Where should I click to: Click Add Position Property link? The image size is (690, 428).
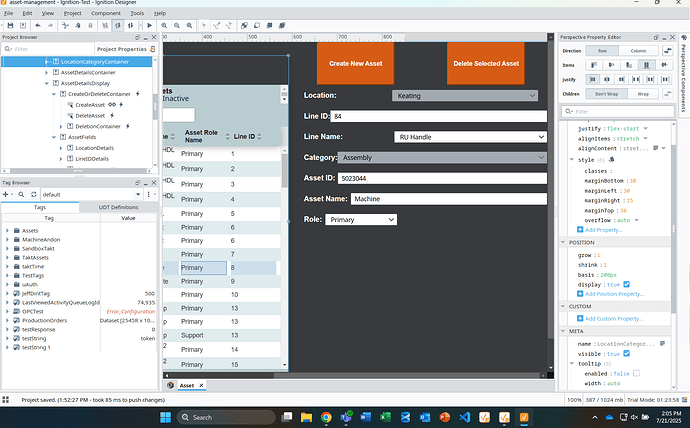[614, 294]
